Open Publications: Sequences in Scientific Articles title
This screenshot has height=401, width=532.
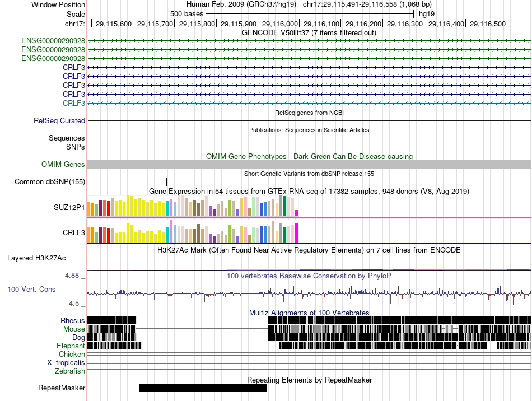(x=309, y=130)
